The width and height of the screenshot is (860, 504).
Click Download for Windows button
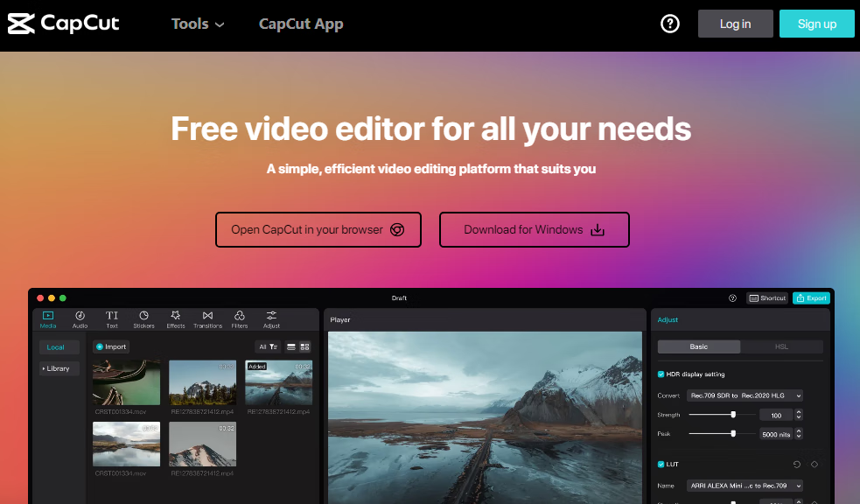tap(534, 229)
